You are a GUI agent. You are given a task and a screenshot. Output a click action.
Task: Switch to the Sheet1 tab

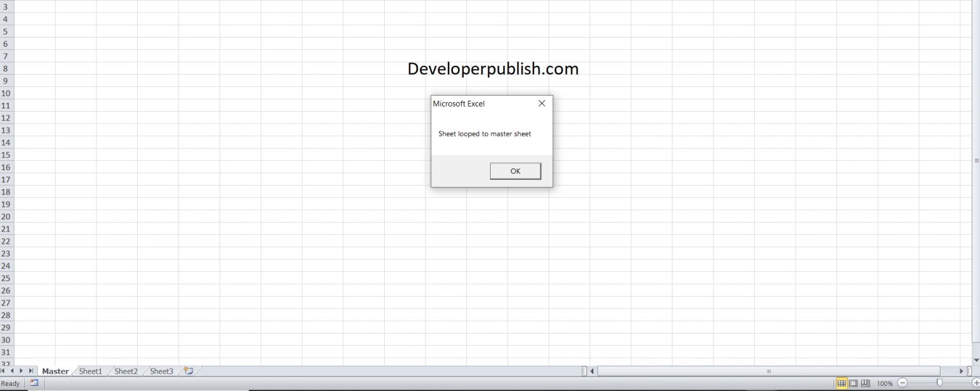coord(91,371)
